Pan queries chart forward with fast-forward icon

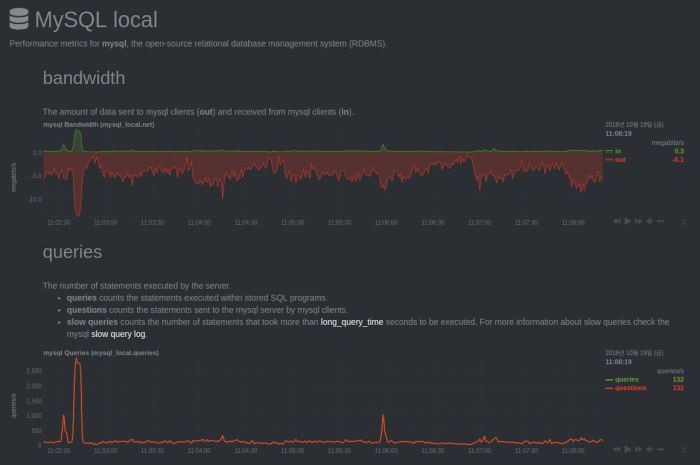(x=638, y=449)
